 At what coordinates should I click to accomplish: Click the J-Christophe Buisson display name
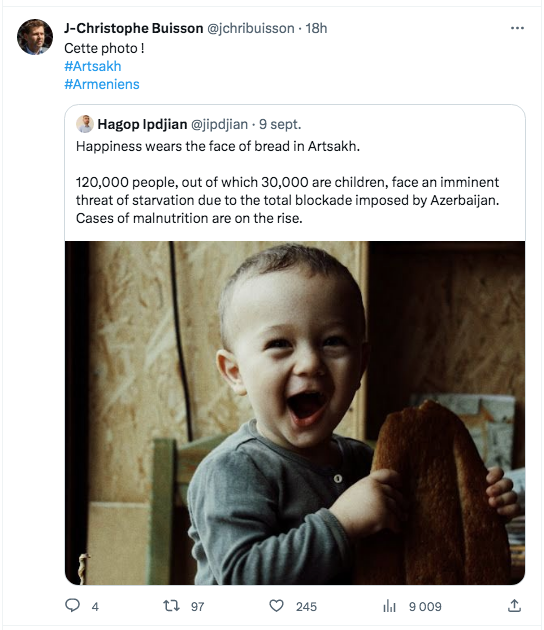click(x=134, y=29)
